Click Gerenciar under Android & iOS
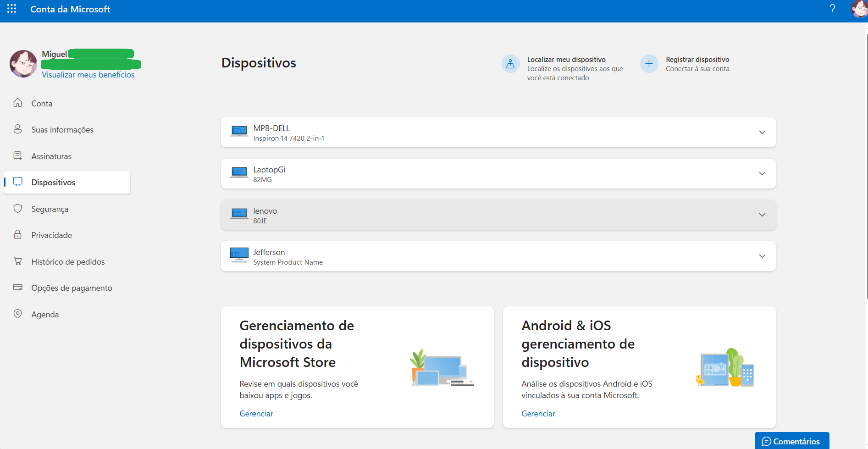Screen dimensions: 868x449 point(538,414)
